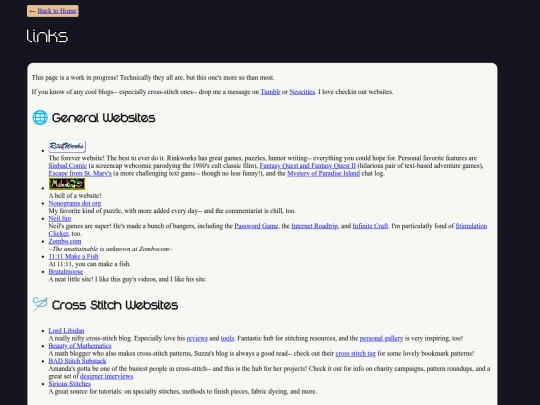
Task: Open the Lord Libidan link
Action: click(x=66, y=331)
